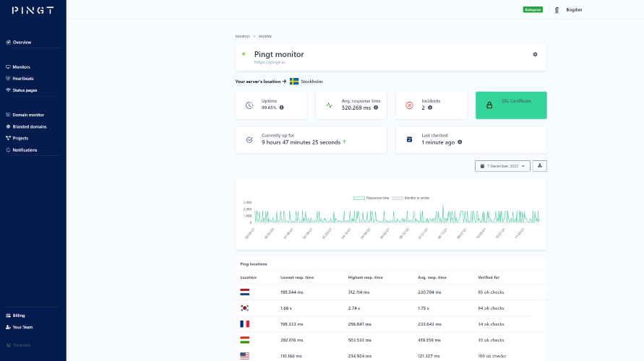Click the Netherlands flag in ping locations
Image resolution: width=644 pixels, height=361 pixels.
point(245,292)
